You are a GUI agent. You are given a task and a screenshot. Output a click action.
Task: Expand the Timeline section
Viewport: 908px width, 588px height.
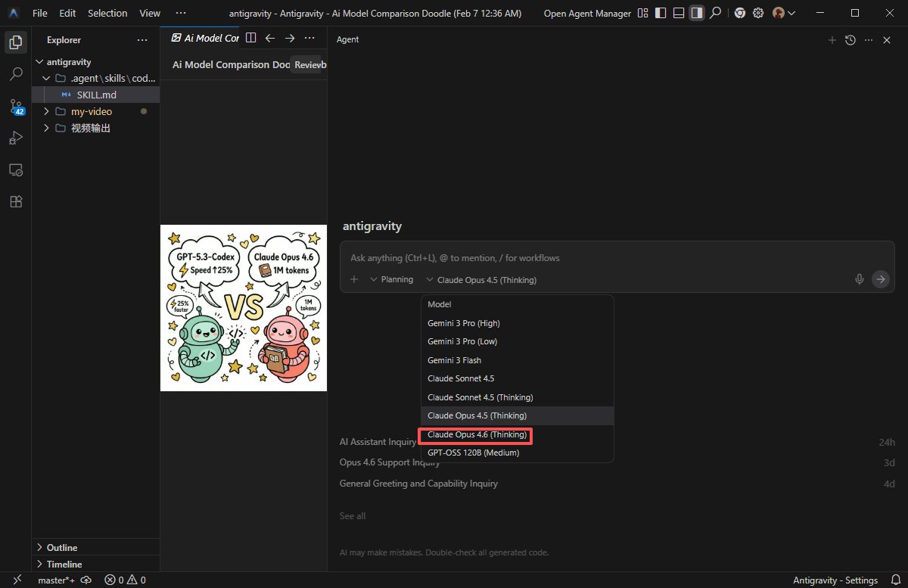coord(96,564)
